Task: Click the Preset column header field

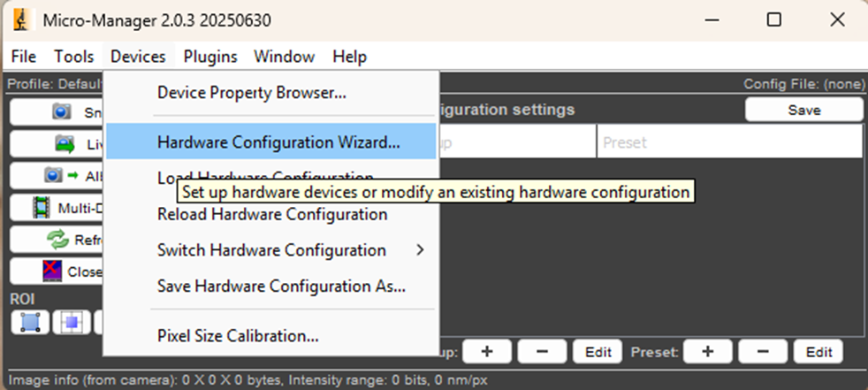Action: coord(729,142)
